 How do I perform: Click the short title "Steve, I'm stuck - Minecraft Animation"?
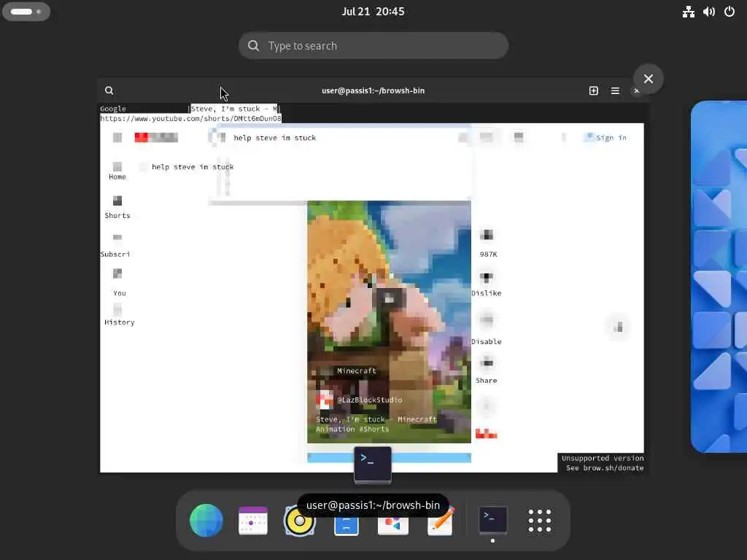376,424
